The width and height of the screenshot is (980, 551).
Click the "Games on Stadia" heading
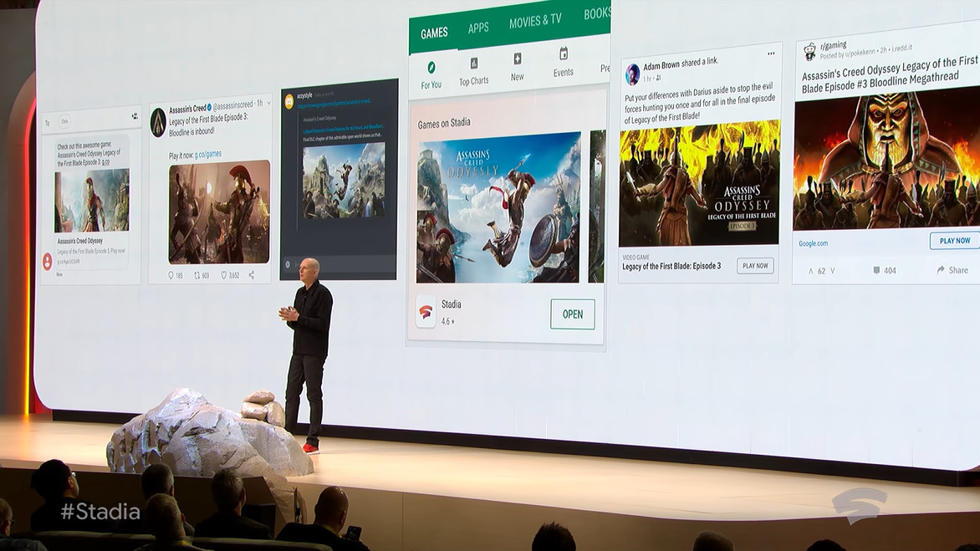click(444, 123)
